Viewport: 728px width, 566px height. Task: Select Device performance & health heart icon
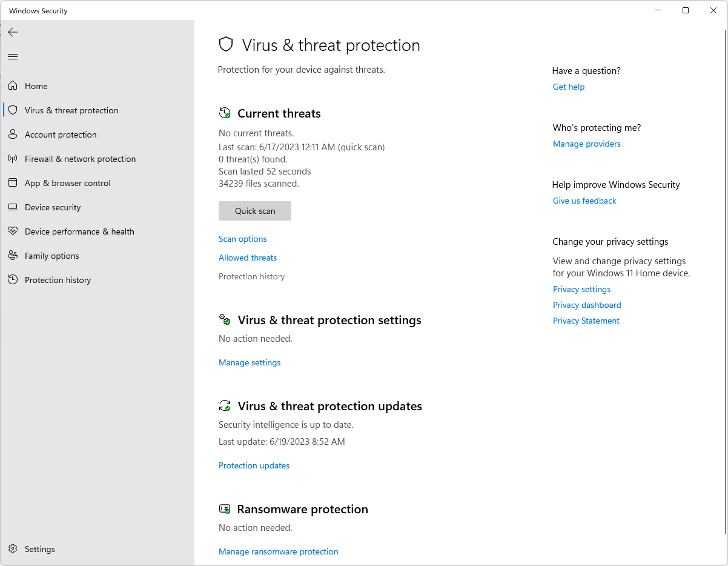(x=13, y=231)
